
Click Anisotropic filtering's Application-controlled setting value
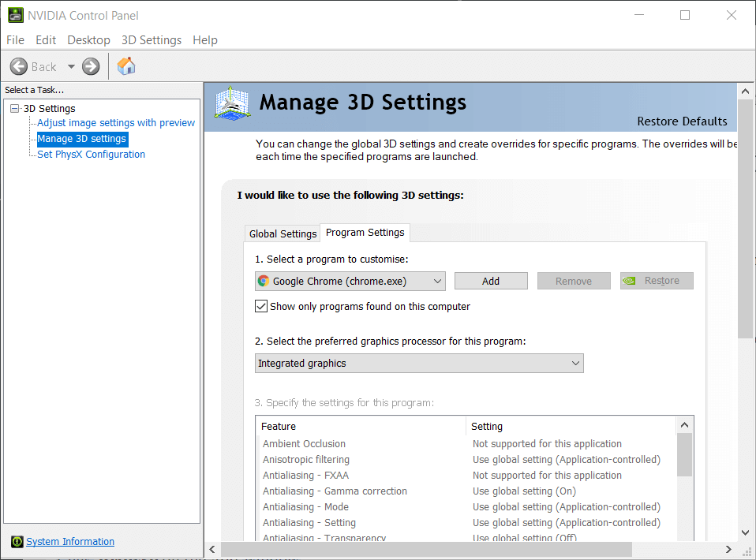pos(567,460)
